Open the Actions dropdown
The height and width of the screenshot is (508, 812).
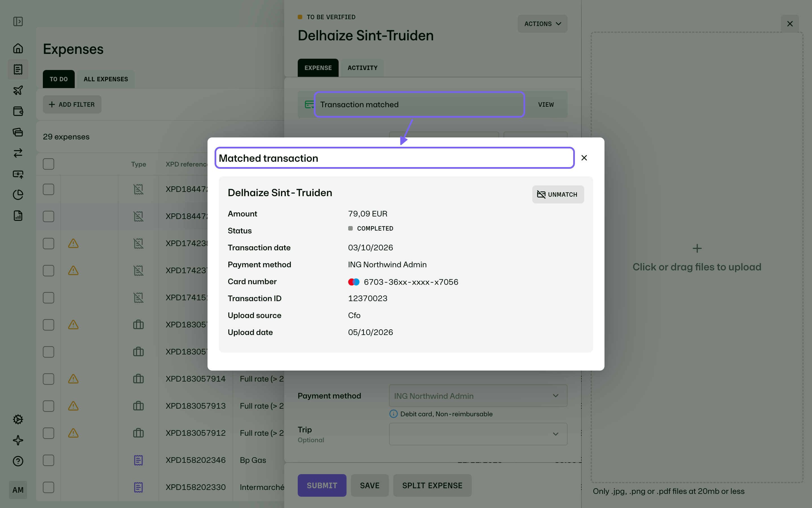coord(542,24)
